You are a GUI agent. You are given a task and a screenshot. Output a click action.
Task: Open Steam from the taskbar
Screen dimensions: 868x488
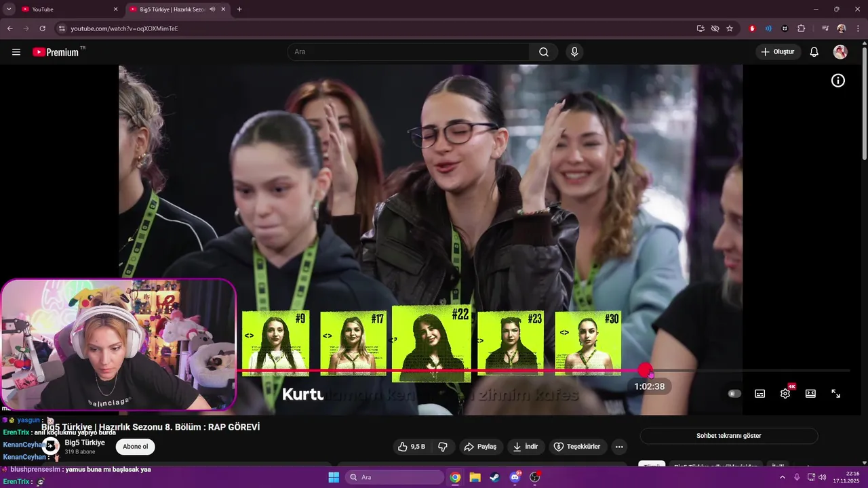[494, 477]
